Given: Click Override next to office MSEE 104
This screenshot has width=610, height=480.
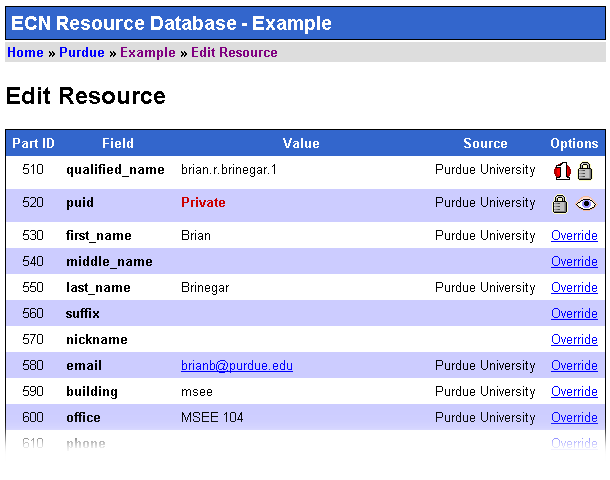Looking at the screenshot, I should 574,418.
